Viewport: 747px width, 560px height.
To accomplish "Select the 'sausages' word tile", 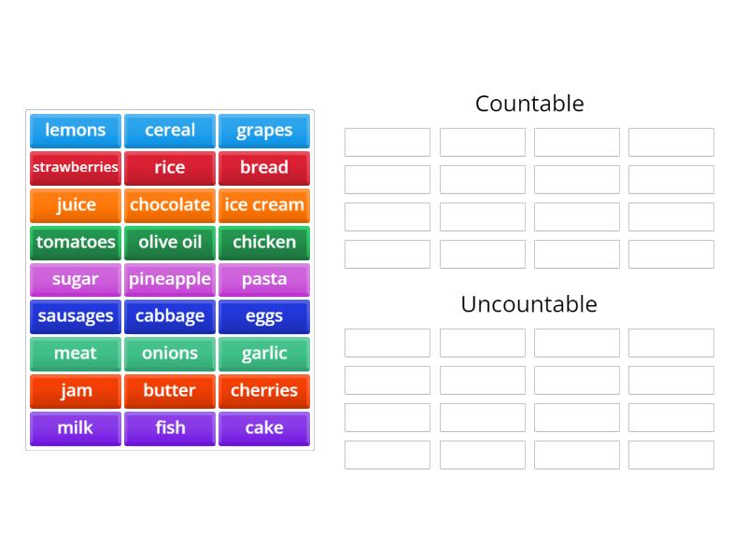I will click(75, 317).
